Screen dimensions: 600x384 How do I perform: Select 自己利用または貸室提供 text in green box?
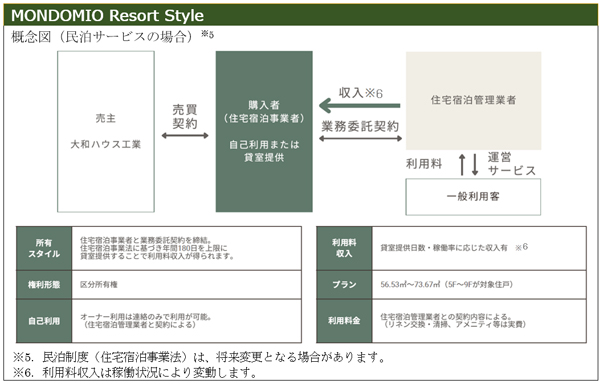click(x=264, y=151)
